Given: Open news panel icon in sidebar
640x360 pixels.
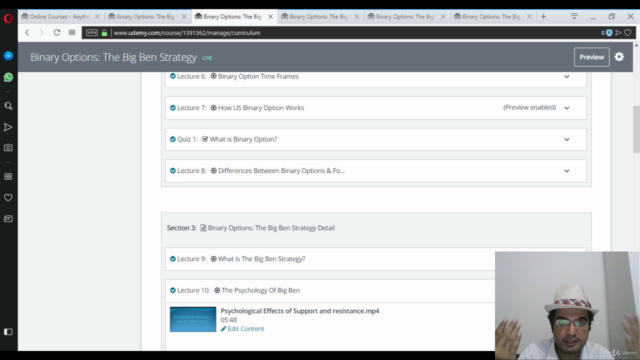Looking at the screenshot, I should 8,219.
